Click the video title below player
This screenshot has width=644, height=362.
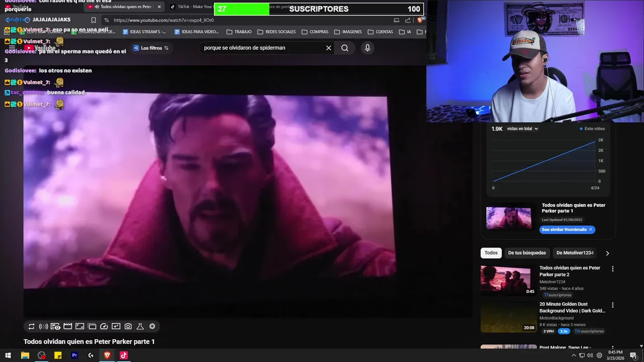tap(89, 342)
